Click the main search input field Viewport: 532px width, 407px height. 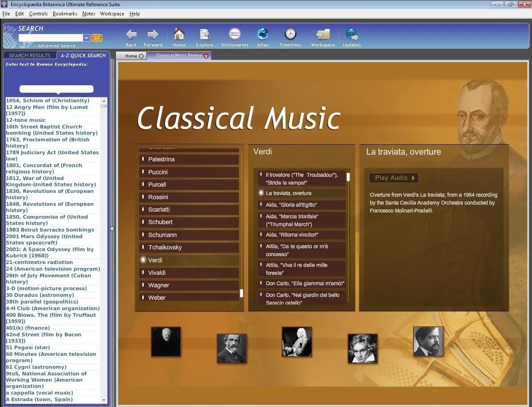pos(51,38)
